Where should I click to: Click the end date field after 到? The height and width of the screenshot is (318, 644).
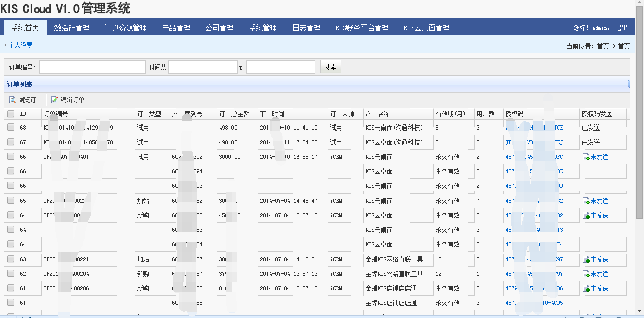280,67
